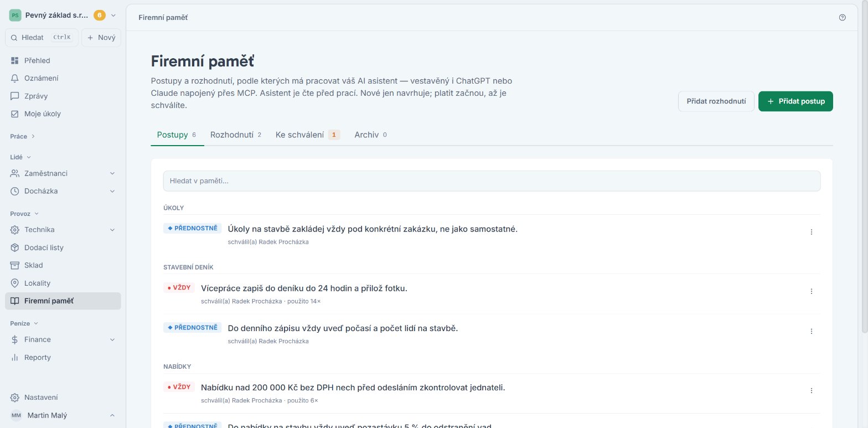
Task: Switch to the Rozhodnutí tab
Action: coord(235,135)
